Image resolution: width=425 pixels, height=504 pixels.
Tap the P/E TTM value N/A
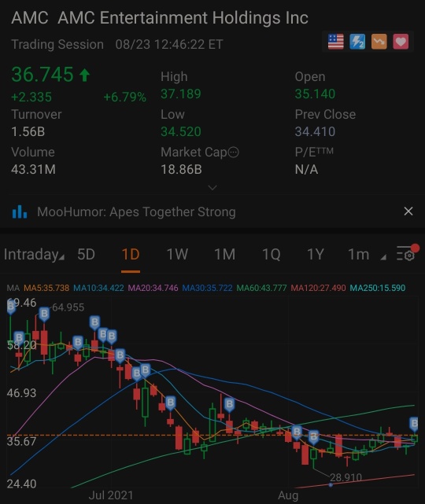[x=306, y=169]
